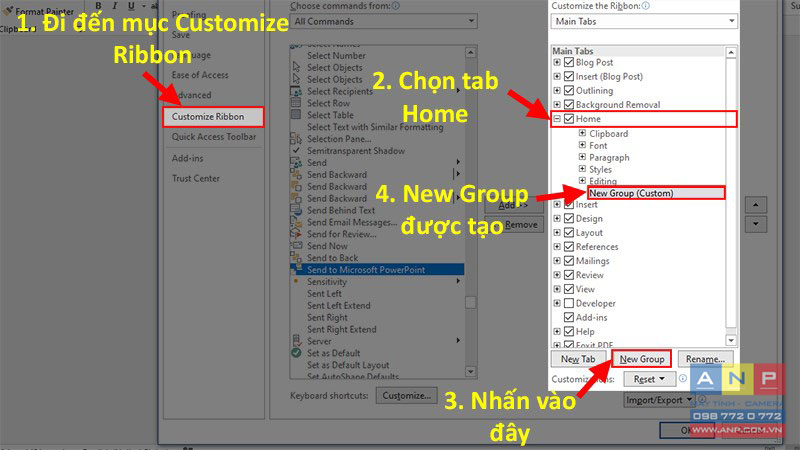Open the Customize Ribbon category

coord(213,116)
